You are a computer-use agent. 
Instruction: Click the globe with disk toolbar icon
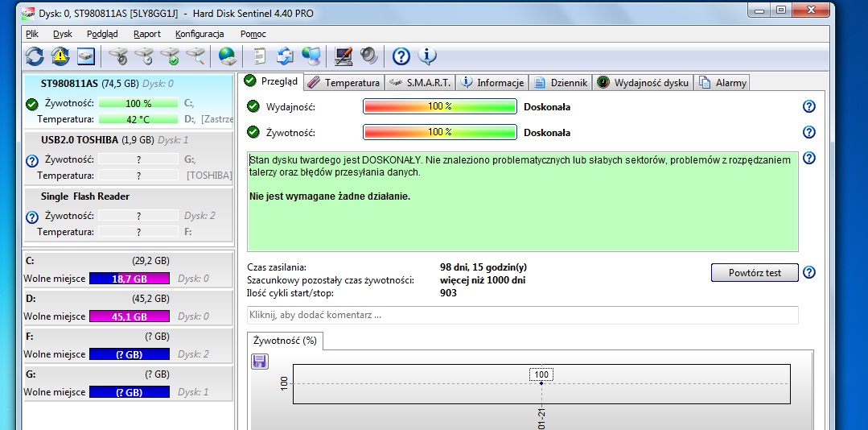(227, 56)
